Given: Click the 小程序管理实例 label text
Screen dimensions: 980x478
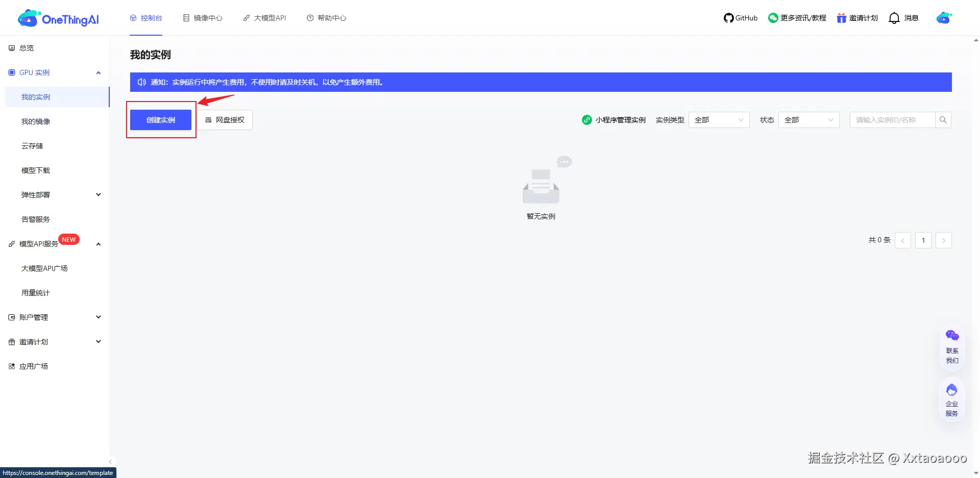Looking at the screenshot, I should click(621, 120).
